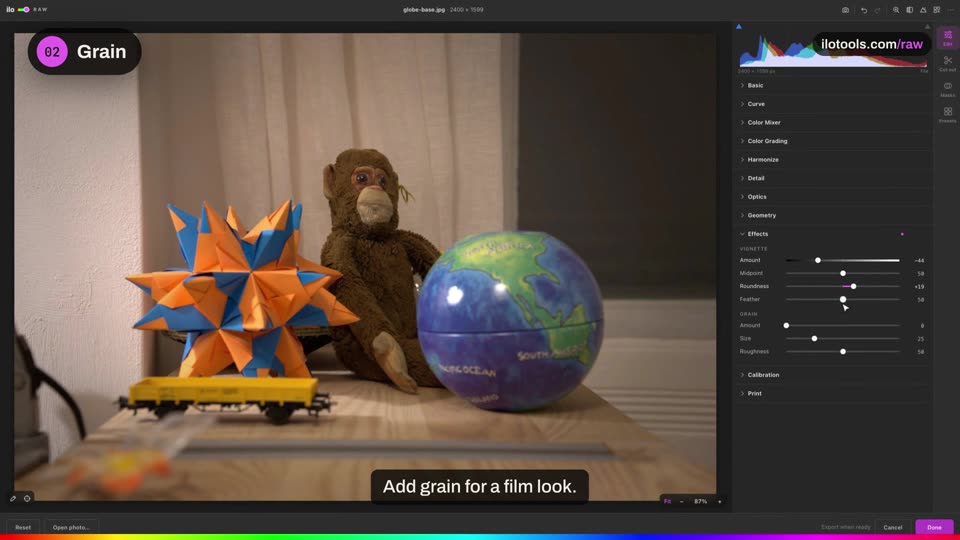Expand the Basic section
The width and height of the screenshot is (960, 540).
(833, 86)
